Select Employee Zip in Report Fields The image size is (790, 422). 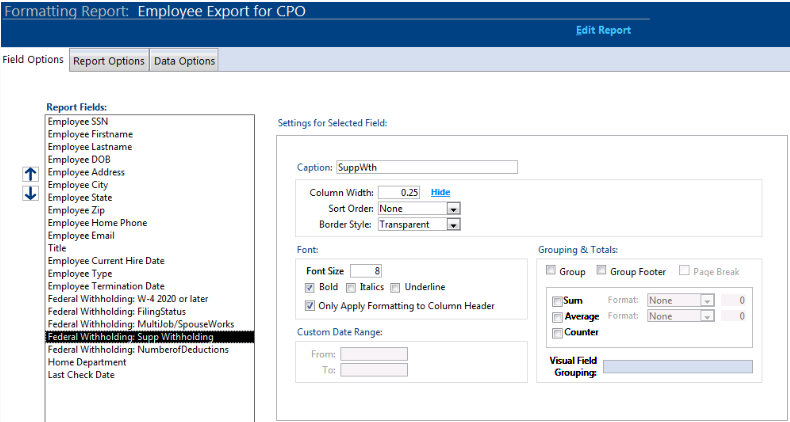click(x=150, y=210)
